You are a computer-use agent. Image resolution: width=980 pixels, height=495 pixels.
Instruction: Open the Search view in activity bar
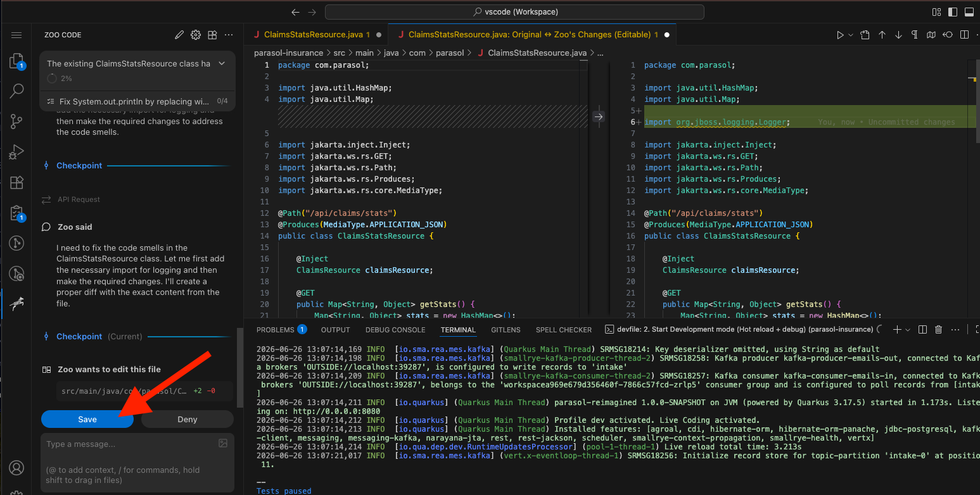16,91
